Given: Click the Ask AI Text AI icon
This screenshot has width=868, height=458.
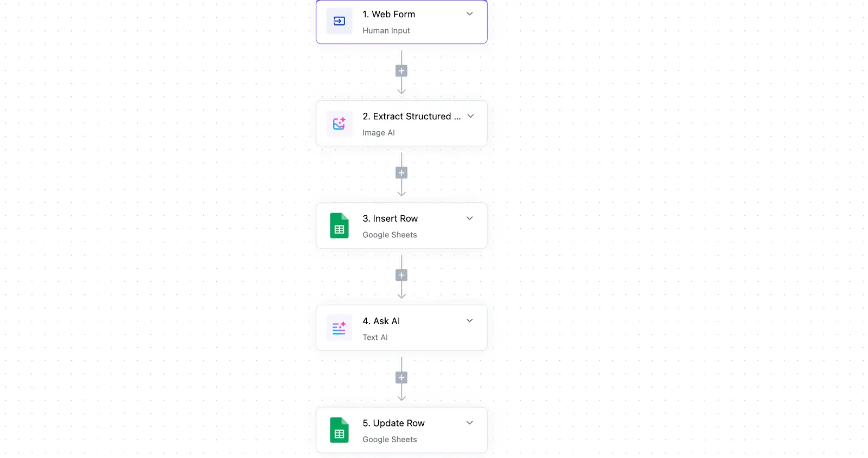Looking at the screenshot, I should click(339, 328).
